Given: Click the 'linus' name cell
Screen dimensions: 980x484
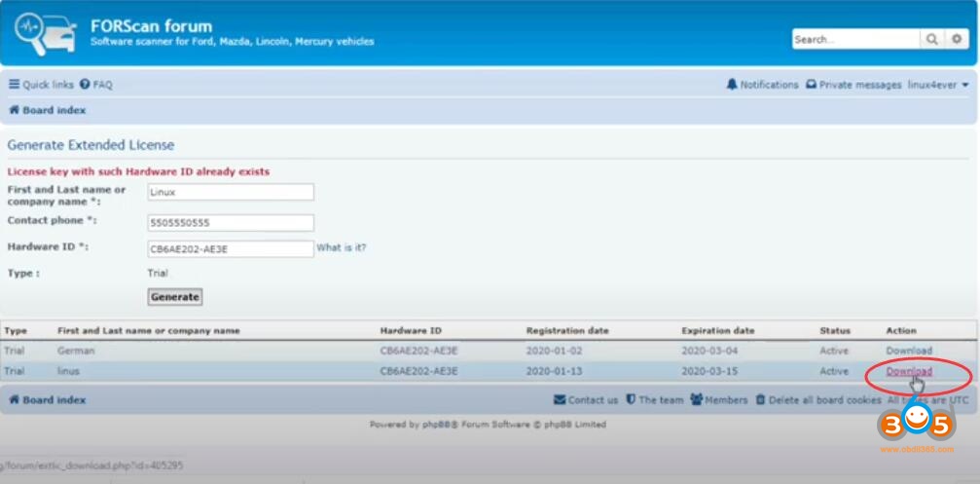Looking at the screenshot, I should coord(68,371).
